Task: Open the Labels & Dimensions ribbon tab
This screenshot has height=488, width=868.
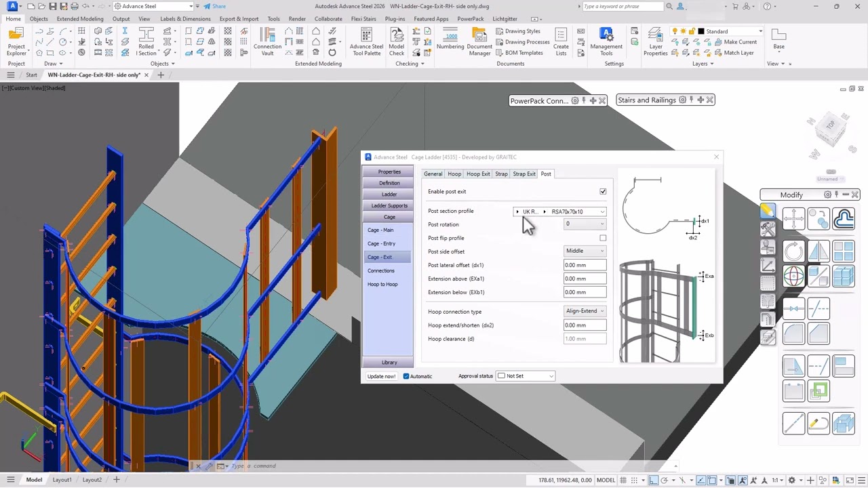Action: click(185, 19)
